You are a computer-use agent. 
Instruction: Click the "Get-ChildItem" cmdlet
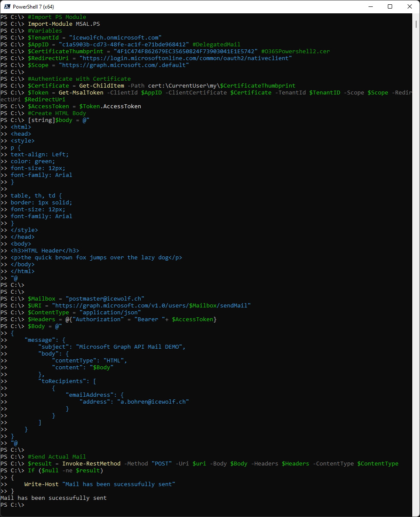point(102,86)
